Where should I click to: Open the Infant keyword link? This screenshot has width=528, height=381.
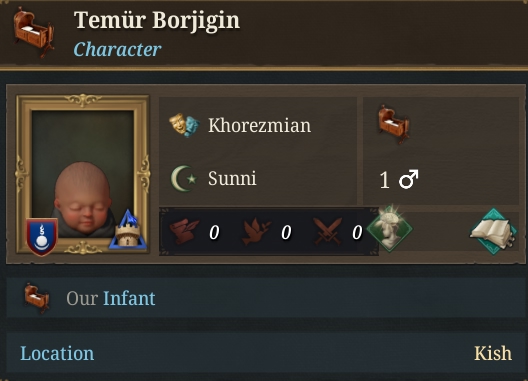(x=129, y=298)
